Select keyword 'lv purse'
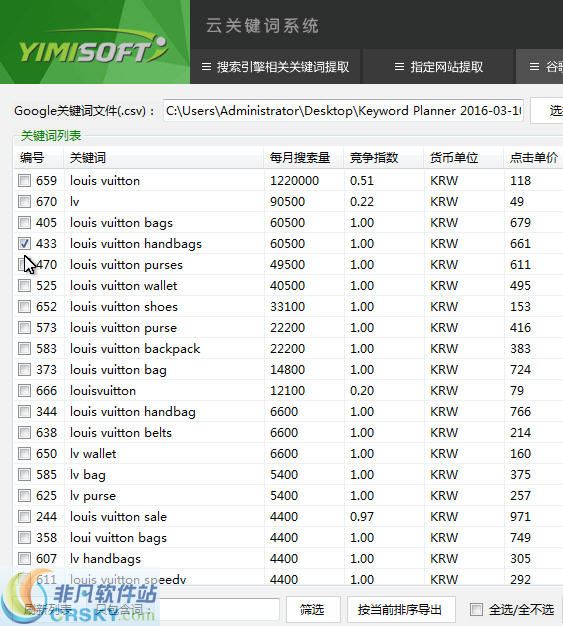The height and width of the screenshot is (626, 563). (93, 495)
